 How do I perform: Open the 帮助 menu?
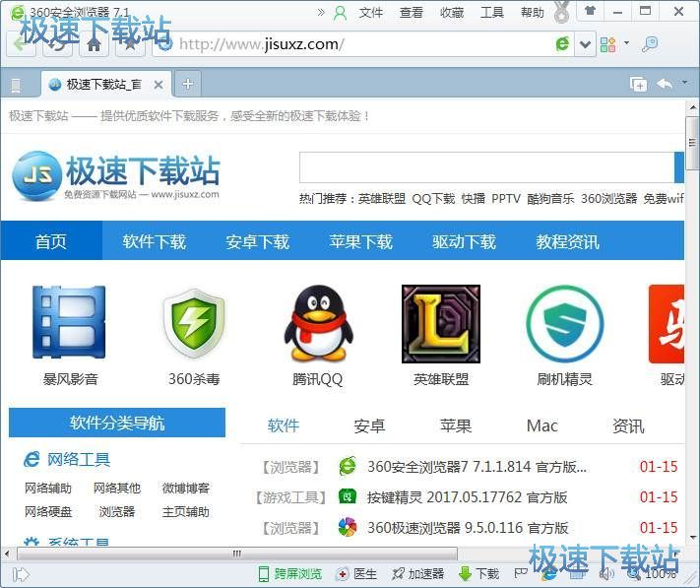point(533,13)
